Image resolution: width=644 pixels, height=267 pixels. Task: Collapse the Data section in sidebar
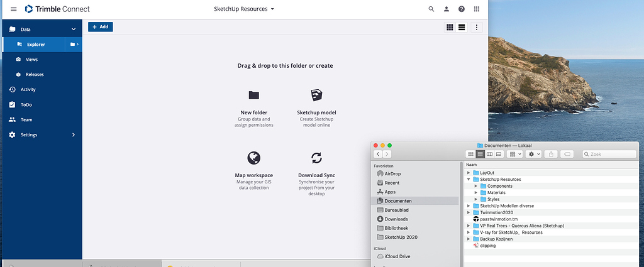pyautogui.click(x=74, y=30)
